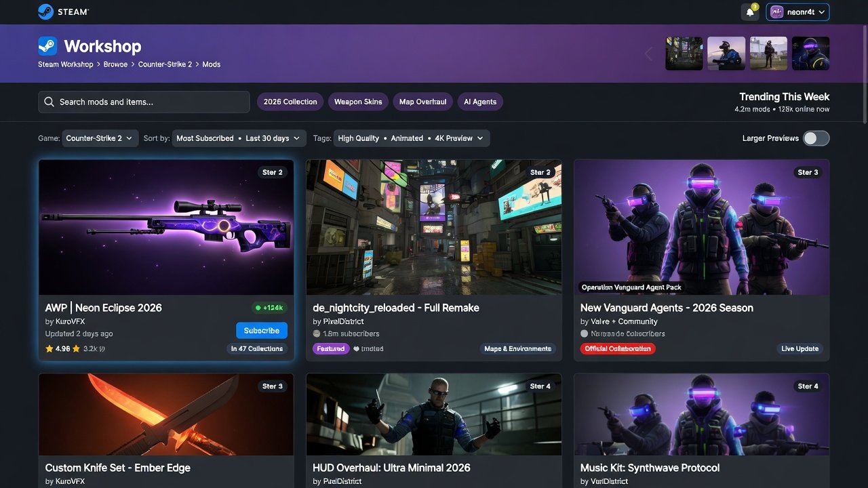Image resolution: width=868 pixels, height=488 pixels.
Task: Open the Counter-Strike 2 game dropdown
Action: 100,138
